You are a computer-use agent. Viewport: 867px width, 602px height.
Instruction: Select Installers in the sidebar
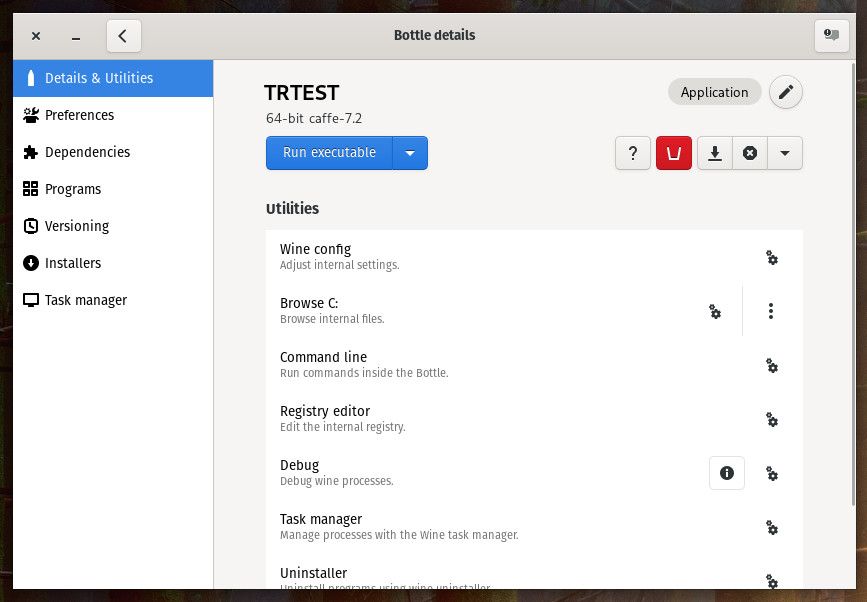pyautogui.click(x=73, y=263)
